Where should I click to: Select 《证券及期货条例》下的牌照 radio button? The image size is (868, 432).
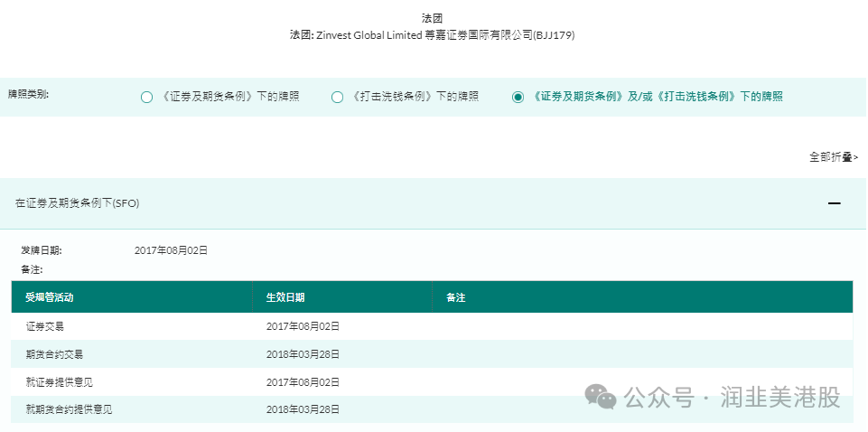146,98
